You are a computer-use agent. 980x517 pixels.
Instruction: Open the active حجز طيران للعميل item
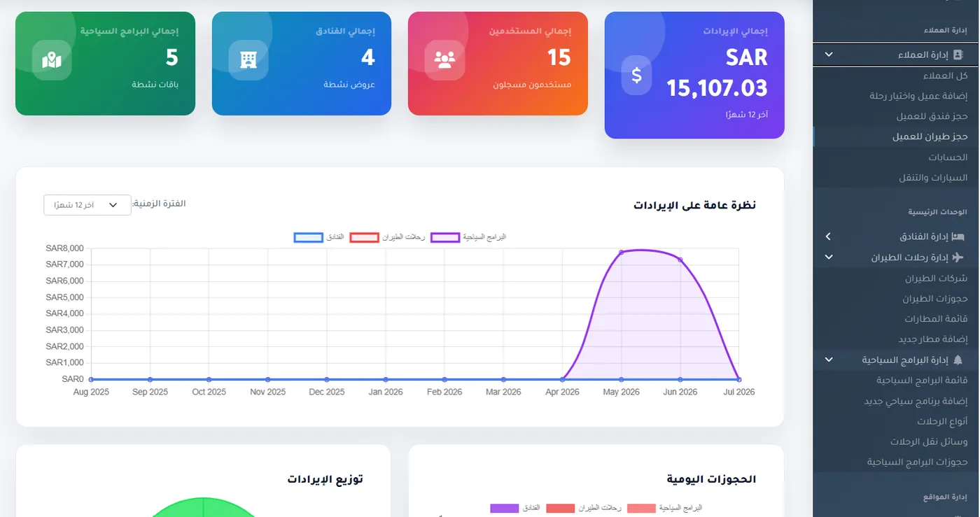(930, 137)
